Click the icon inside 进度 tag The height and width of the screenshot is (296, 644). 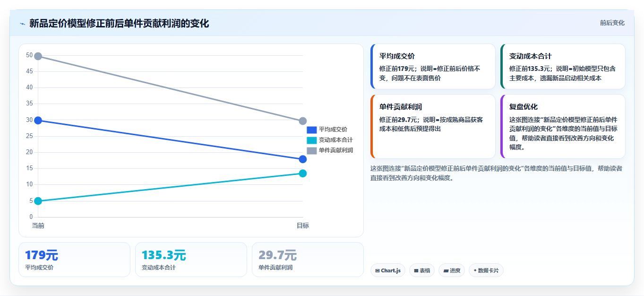[446, 271]
